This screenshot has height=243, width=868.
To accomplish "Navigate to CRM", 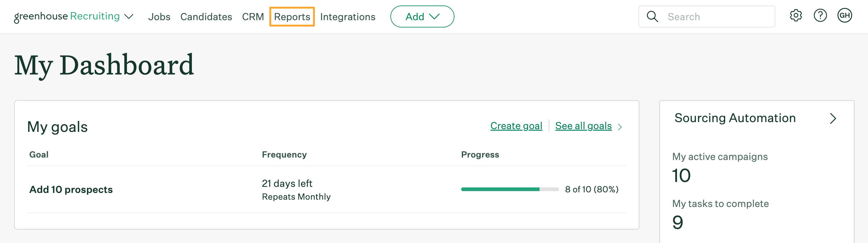I will 253,16.
